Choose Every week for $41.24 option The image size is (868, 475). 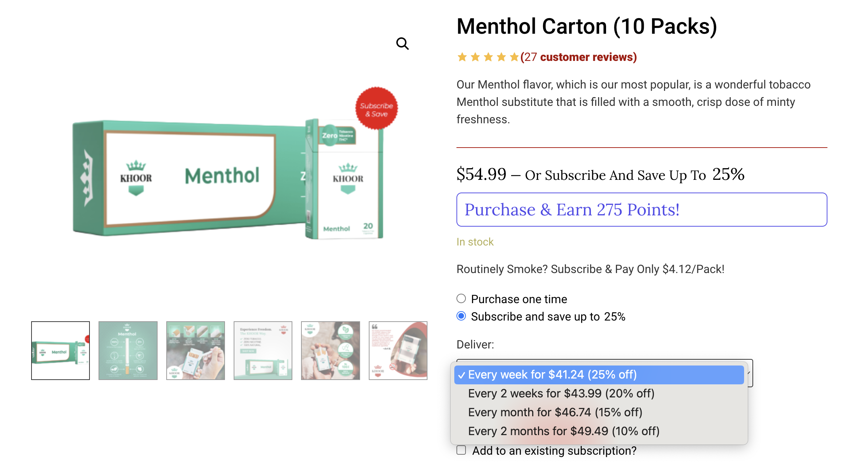tap(599, 375)
